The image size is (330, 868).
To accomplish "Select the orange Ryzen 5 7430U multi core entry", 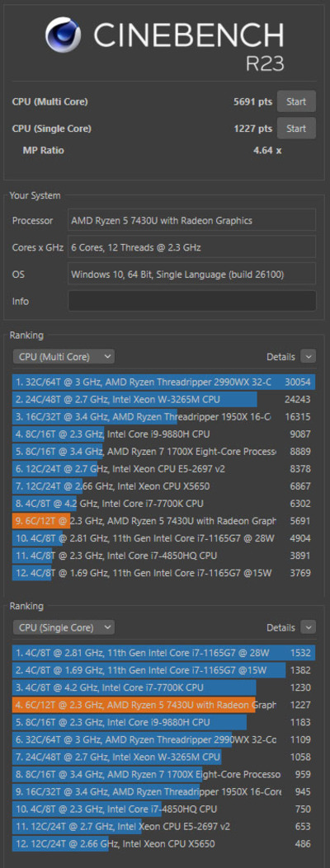I will coord(164,521).
